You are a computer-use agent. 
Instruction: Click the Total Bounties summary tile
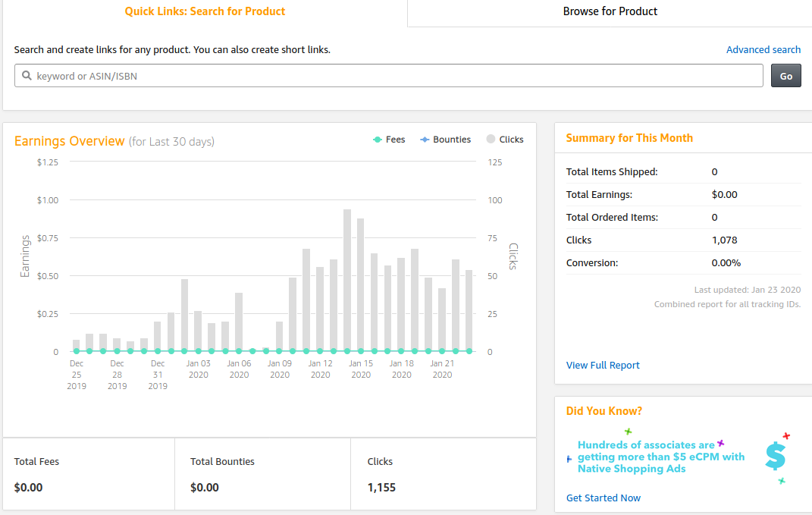point(262,474)
